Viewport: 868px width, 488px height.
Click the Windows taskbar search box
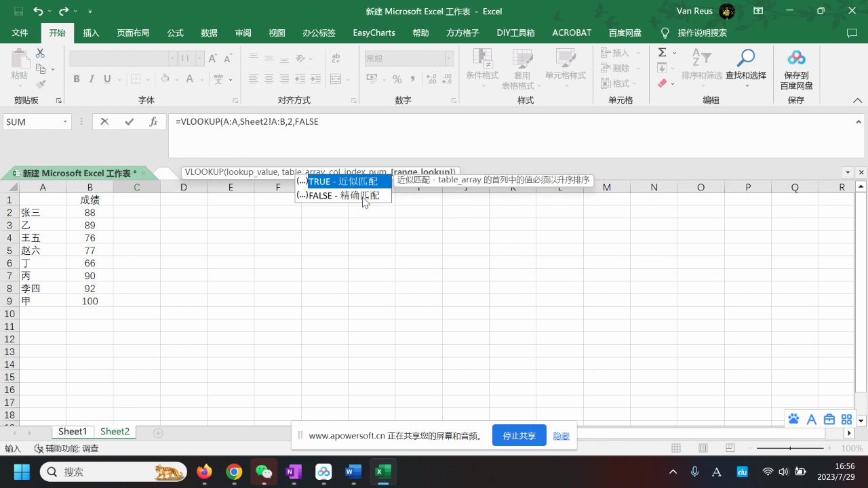tap(114, 472)
